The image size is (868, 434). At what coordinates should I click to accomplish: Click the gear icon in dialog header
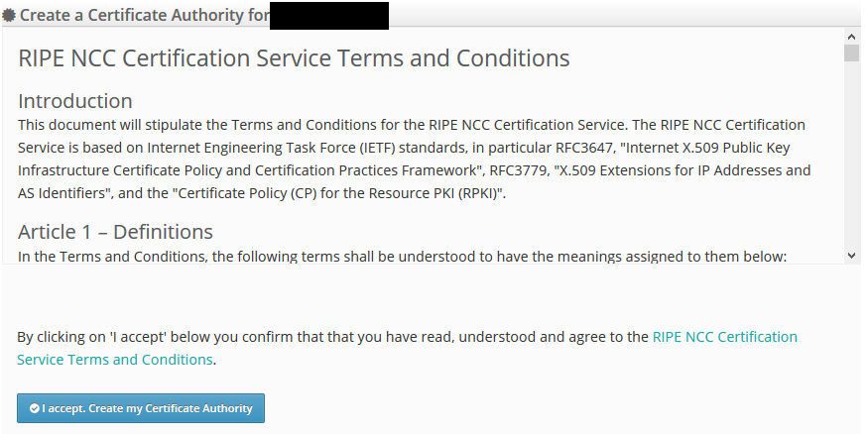[x=9, y=16]
